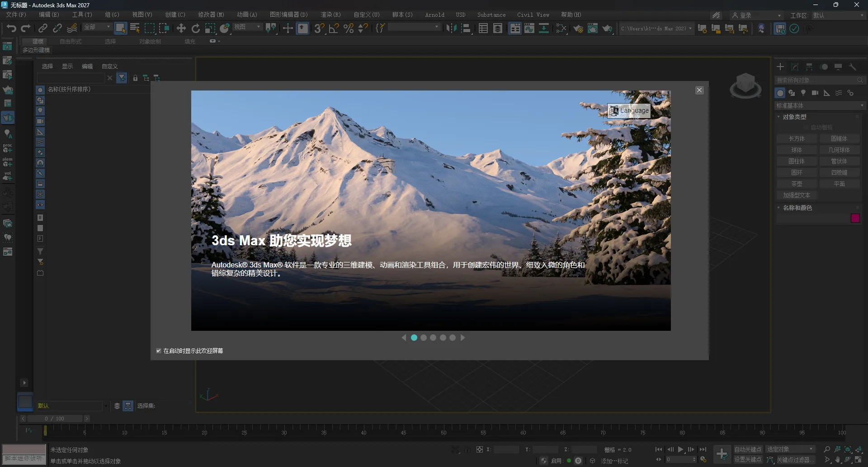Choose the Select and Move tool
The image size is (868, 467).
[x=181, y=29]
